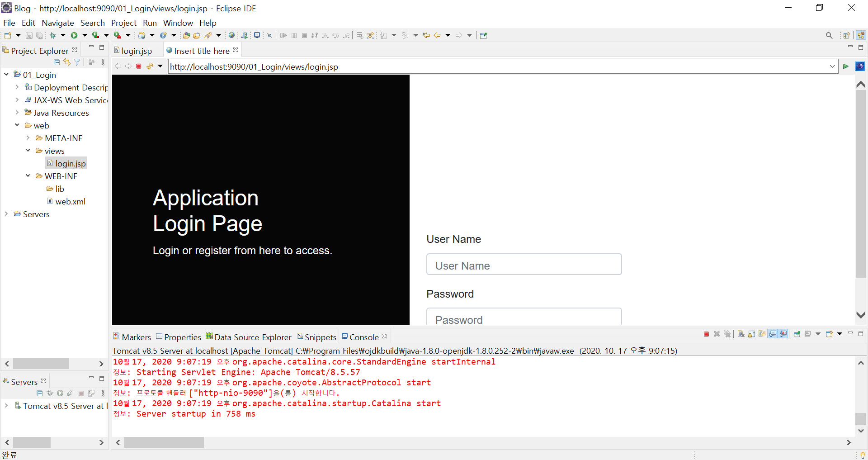Select login.jsp in the Project Explorer tree
The width and height of the screenshot is (868, 460).
(x=66, y=163)
